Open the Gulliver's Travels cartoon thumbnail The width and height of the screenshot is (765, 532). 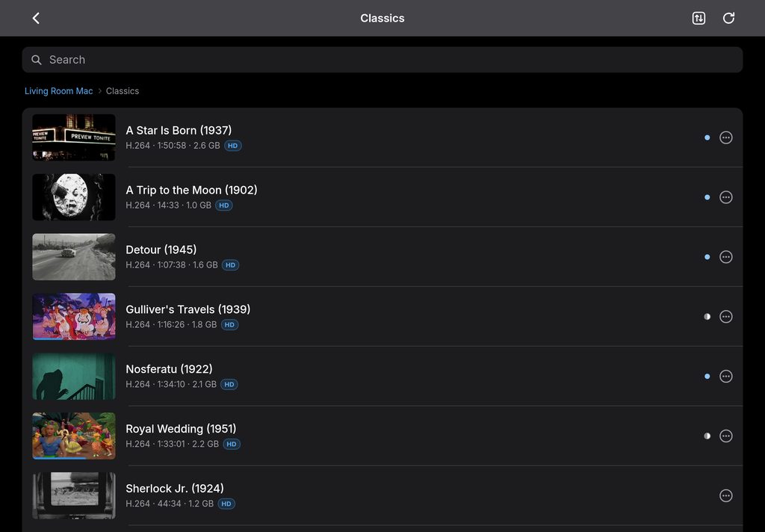(x=74, y=317)
